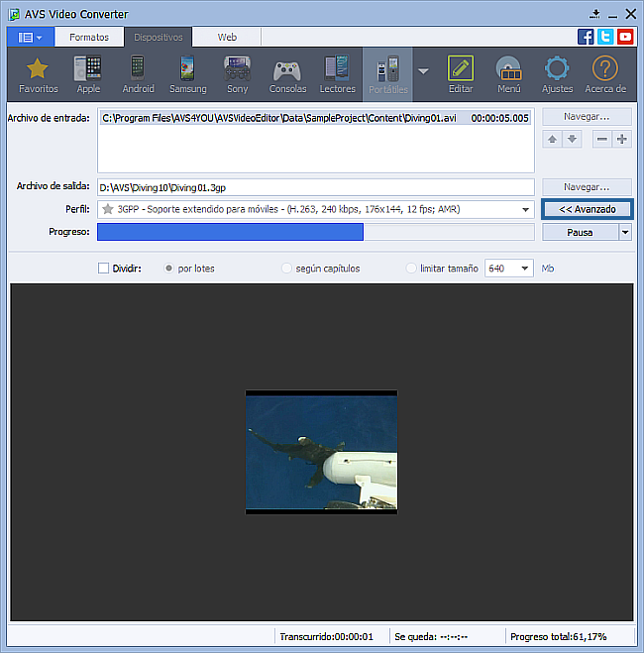Switch to the Formatos tab

coord(89,37)
